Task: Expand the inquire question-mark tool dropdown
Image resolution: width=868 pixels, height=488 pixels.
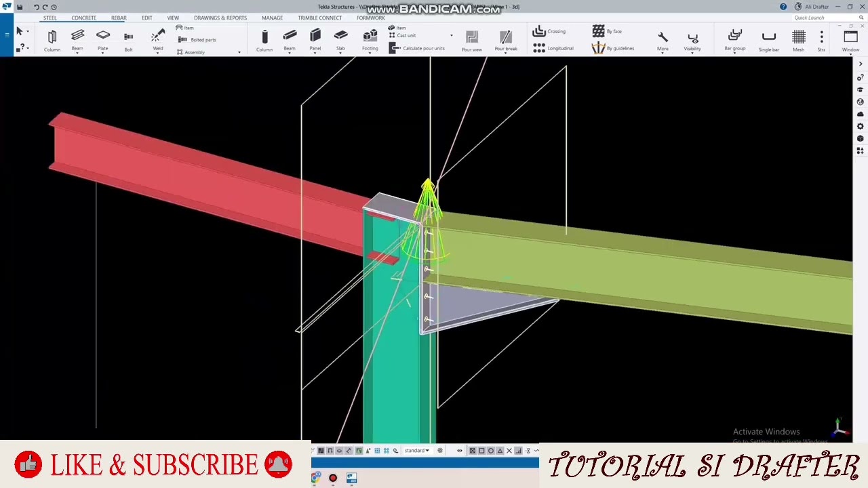Action: tap(27, 47)
